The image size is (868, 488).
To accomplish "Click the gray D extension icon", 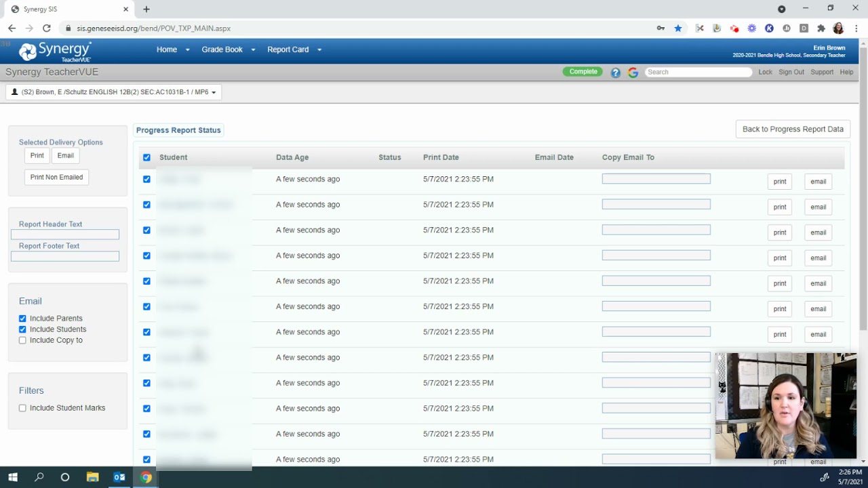I will point(804,28).
